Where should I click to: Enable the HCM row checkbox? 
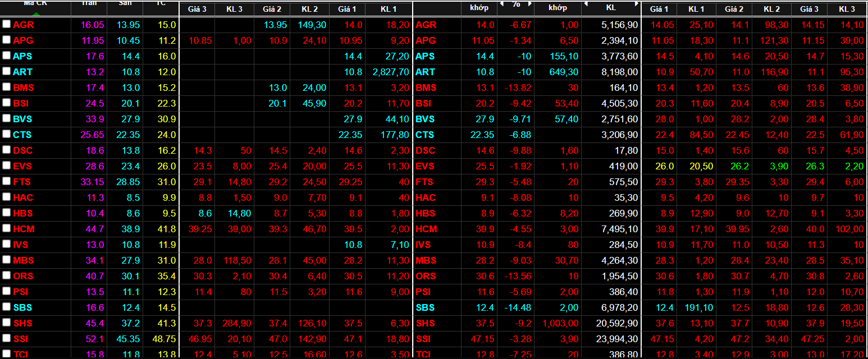coord(6,228)
